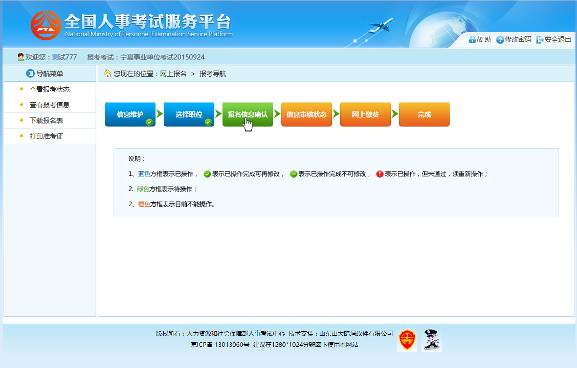Select the last left menu item, 打印准考证
This screenshot has height=368, width=577.
tap(50, 136)
